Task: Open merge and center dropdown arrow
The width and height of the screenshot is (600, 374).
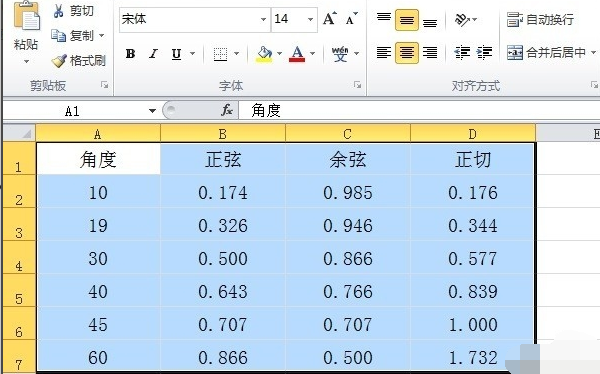Action: point(593,52)
